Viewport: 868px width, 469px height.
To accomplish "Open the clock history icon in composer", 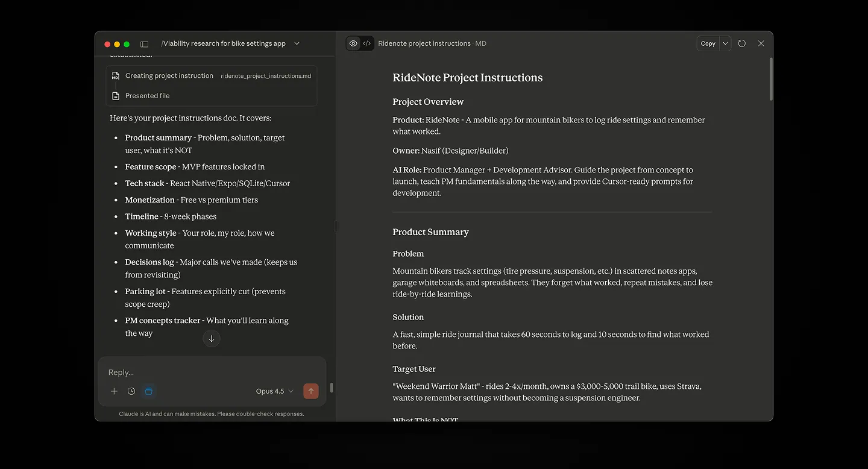I will pos(131,391).
